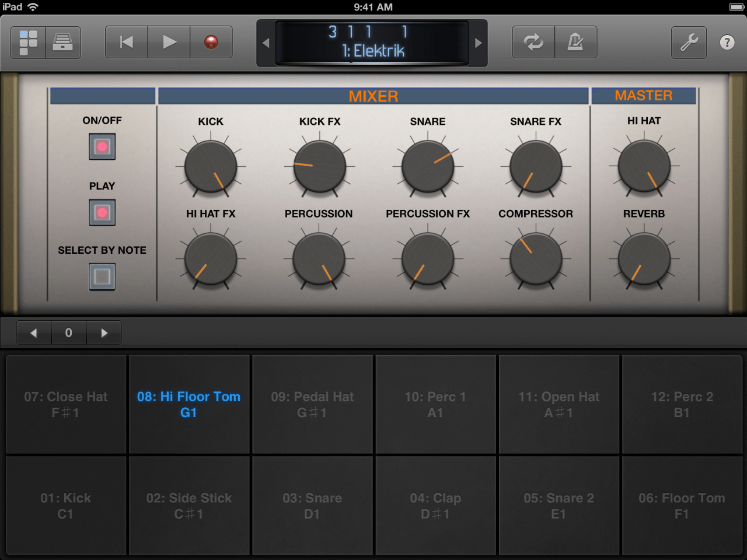Screen dimensions: 747x560
Task: Tap the 01: Kick C1 pad
Action: click(66, 506)
